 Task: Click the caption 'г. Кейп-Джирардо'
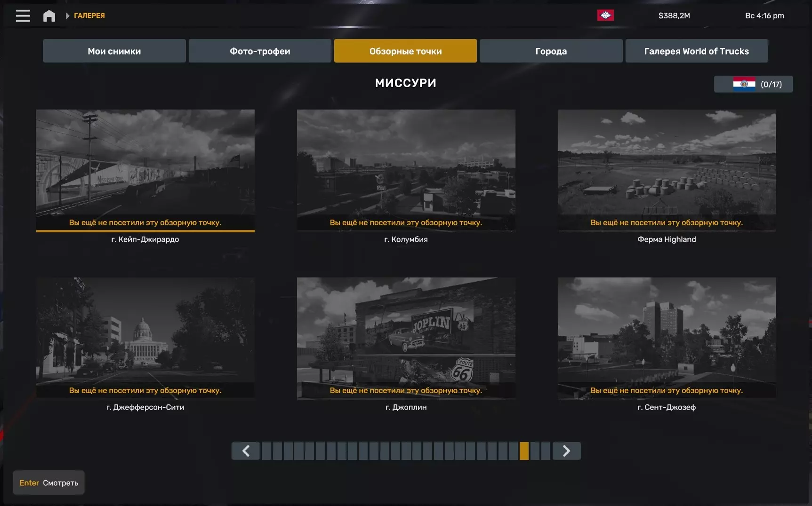(145, 239)
